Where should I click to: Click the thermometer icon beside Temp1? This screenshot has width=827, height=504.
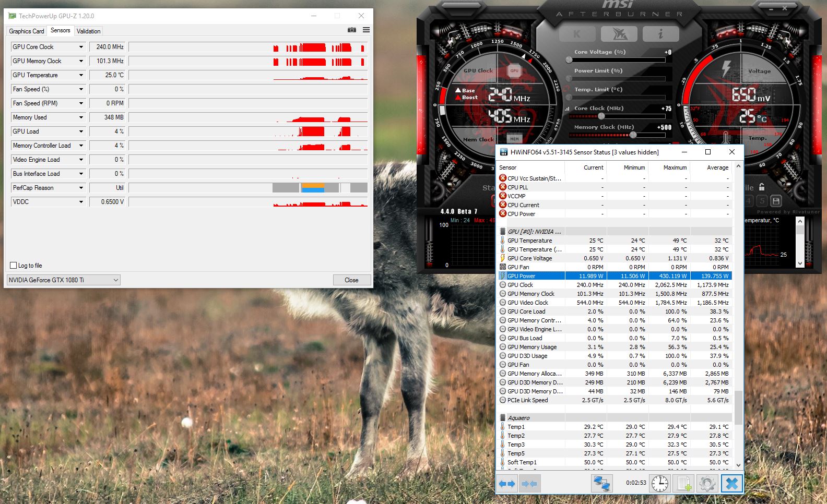pos(503,426)
